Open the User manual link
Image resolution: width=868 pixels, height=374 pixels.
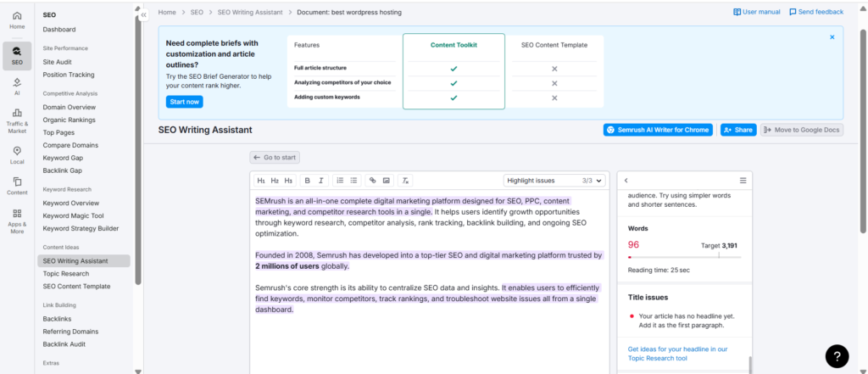coord(757,12)
